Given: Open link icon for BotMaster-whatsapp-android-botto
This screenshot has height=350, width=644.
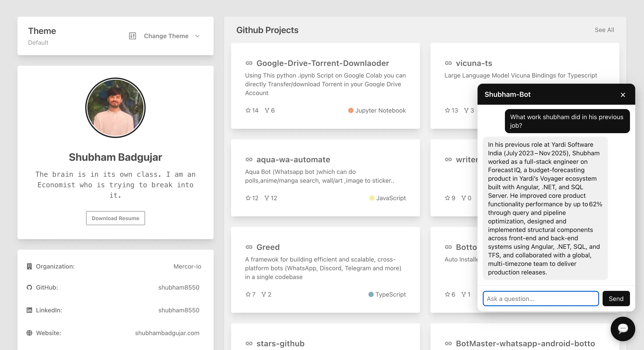Looking at the screenshot, I should (x=448, y=343).
